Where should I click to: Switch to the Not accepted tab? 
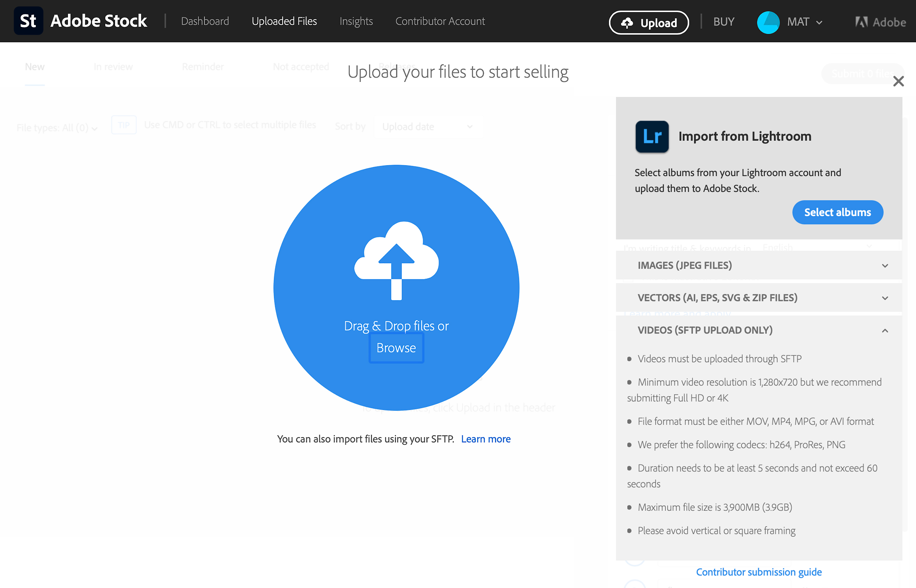click(301, 67)
